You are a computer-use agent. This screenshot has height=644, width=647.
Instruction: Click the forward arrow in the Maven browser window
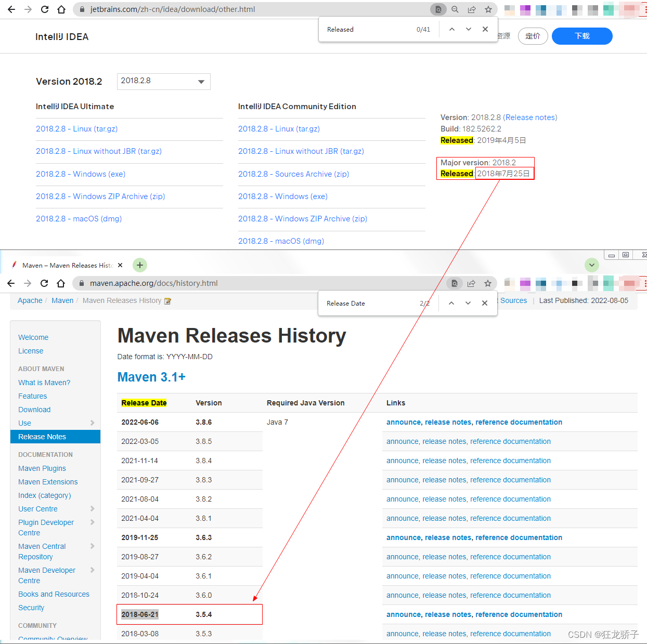pos(28,283)
